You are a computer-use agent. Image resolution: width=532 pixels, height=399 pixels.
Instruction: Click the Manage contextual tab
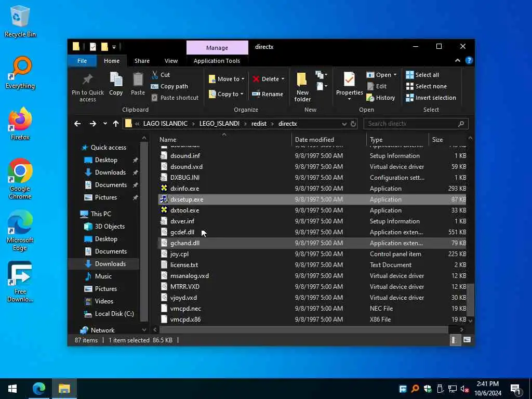coord(217,48)
